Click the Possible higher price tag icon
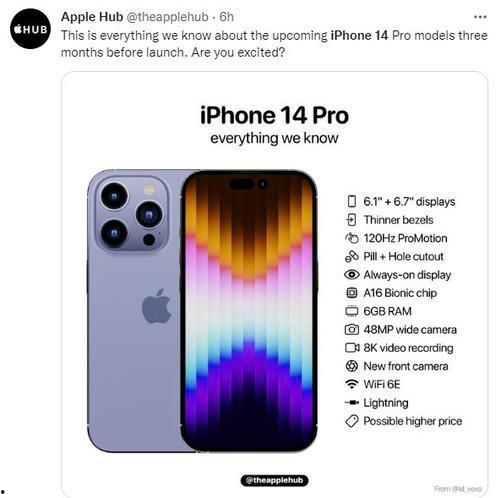 click(x=352, y=421)
